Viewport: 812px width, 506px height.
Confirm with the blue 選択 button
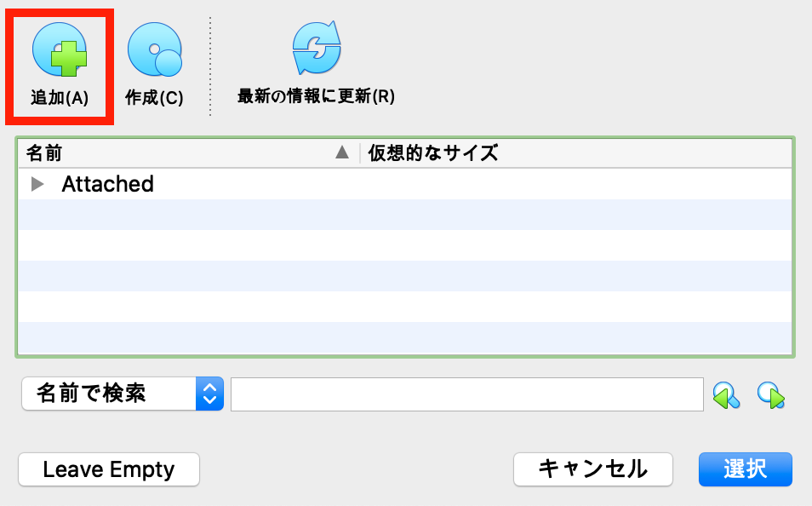[x=745, y=469]
